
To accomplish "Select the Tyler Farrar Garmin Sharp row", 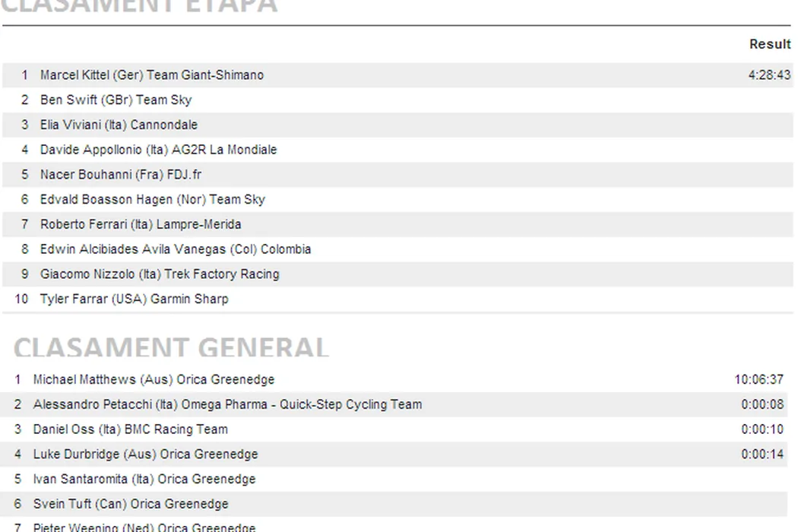I will click(134, 299).
